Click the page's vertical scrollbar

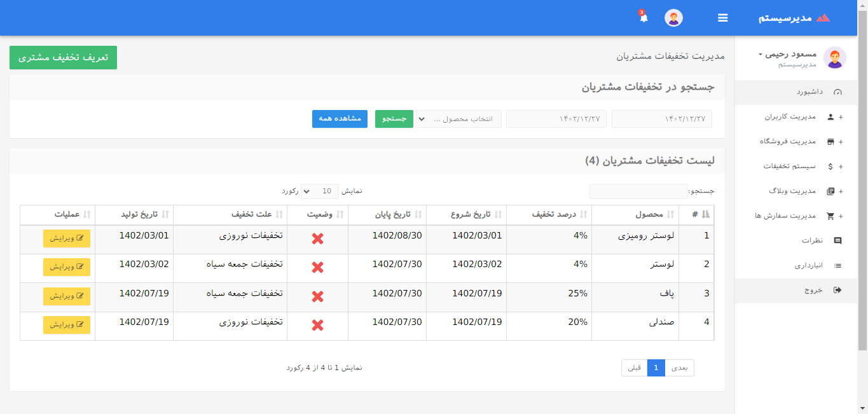[862, 191]
